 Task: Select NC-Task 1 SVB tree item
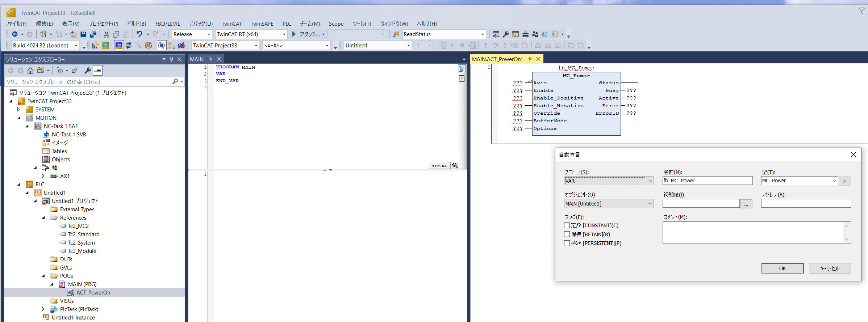69,134
